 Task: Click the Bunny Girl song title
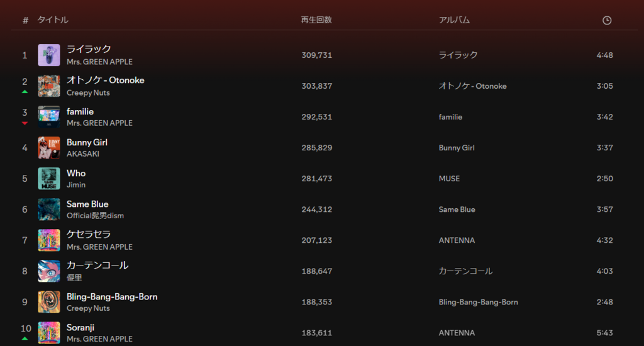click(x=87, y=142)
